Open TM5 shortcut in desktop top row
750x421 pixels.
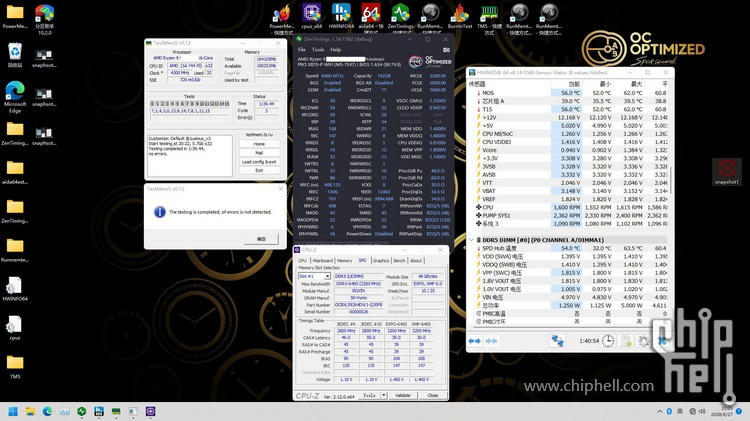[489, 18]
